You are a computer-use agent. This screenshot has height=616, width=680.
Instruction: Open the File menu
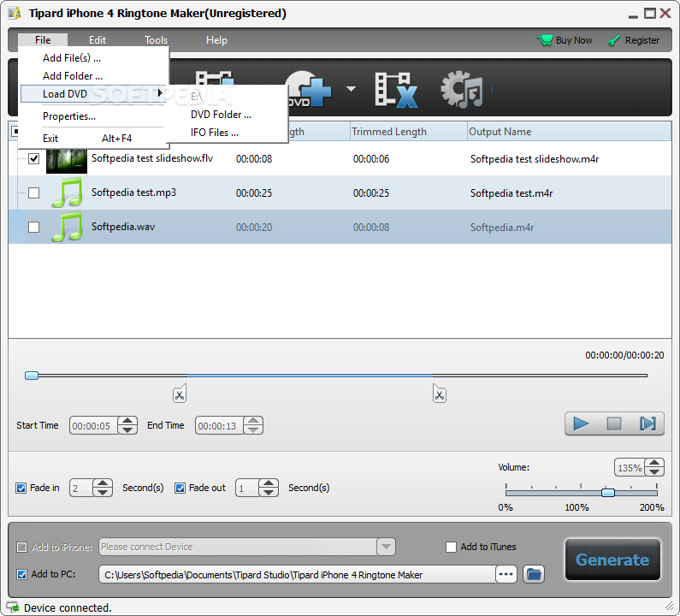pyautogui.click(x=43, y=40)
